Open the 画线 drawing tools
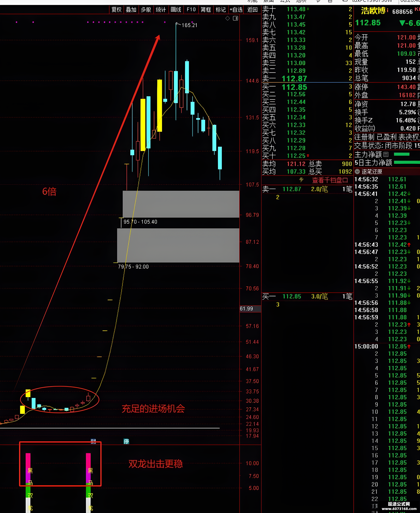This screenshot has height=513, width=420. click(x=176, y=10)
